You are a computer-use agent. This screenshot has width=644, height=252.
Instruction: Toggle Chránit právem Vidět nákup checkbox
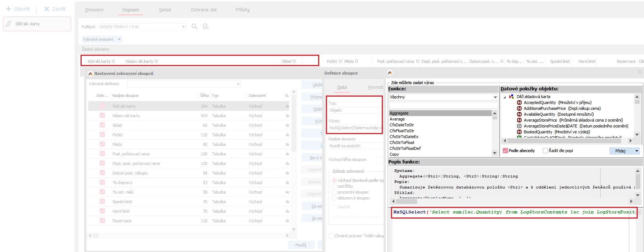coord(331,236)
